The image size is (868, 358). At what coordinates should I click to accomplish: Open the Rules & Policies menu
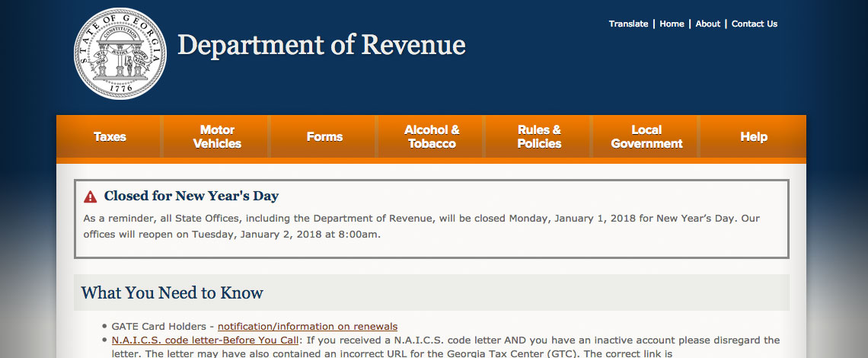(x=539, y=137)
